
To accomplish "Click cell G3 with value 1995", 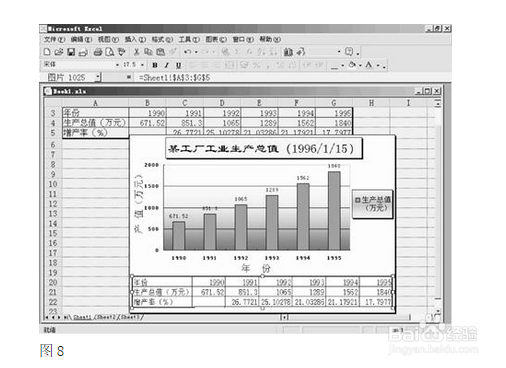I will pyautogui.click(x=334, y=113).
